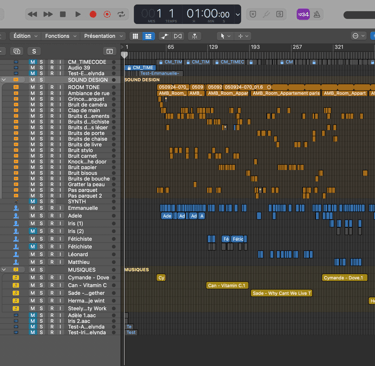
Task: Select the Sade - Why Cant We Live region
Action: 281,293
